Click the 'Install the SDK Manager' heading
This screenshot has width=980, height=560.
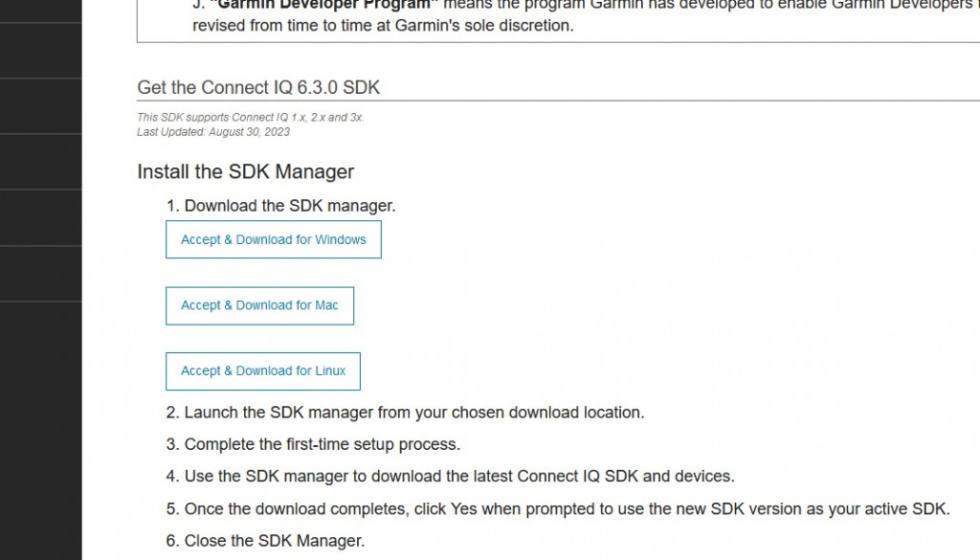pos(246,171)
